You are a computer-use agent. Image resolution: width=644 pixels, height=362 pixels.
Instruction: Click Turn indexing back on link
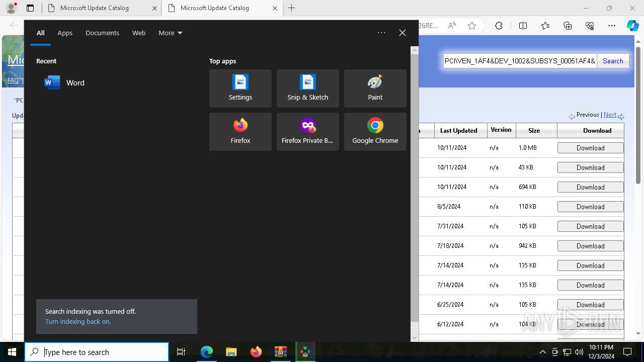click(78, 321)
